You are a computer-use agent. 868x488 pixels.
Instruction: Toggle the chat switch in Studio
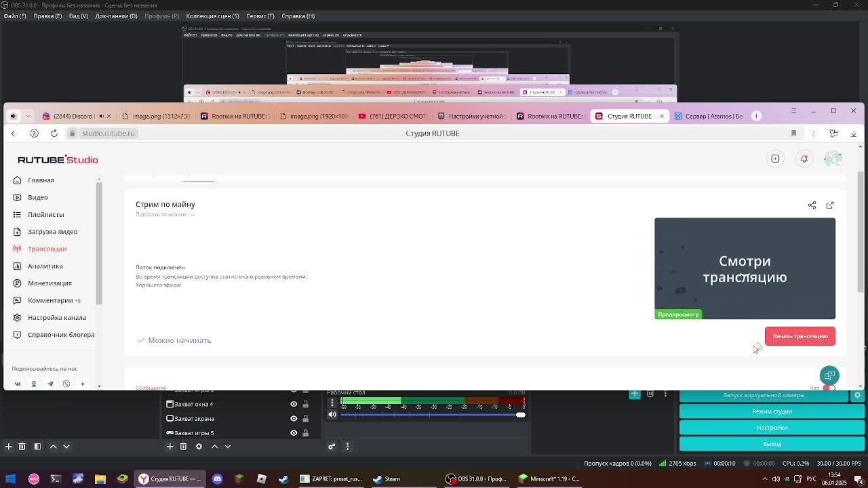(x=829, y=387)
